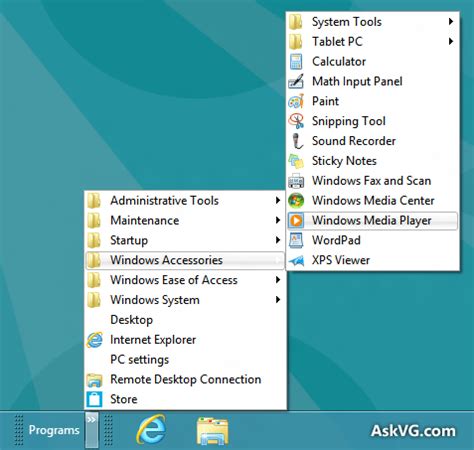The height and width of the screenshot is (450, 474).
Task: Click the Programs toolbar left drag handle
Action: pos(19,430)
